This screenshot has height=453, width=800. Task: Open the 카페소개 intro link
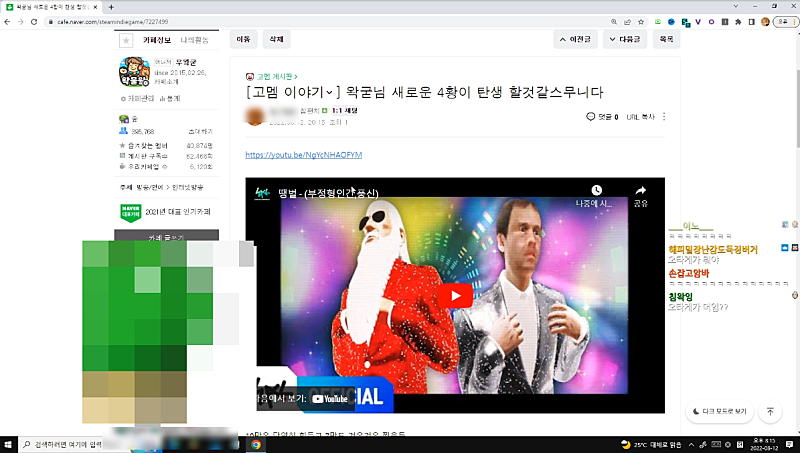[x=167, y=82]
